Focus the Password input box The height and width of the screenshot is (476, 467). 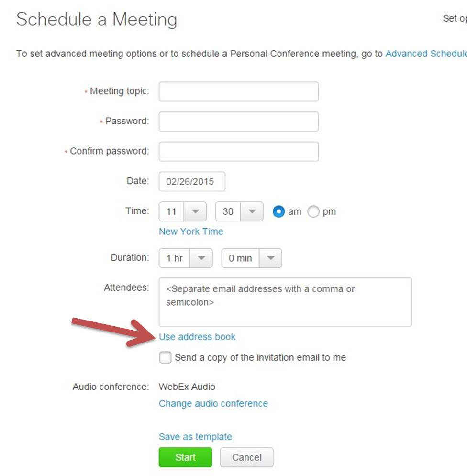pos(238,122)
